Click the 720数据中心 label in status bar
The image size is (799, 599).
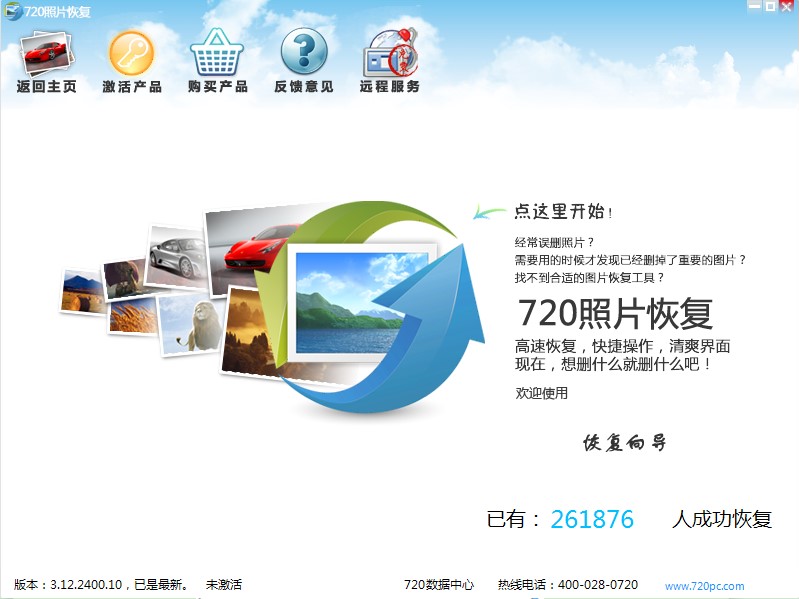point(439,585)
